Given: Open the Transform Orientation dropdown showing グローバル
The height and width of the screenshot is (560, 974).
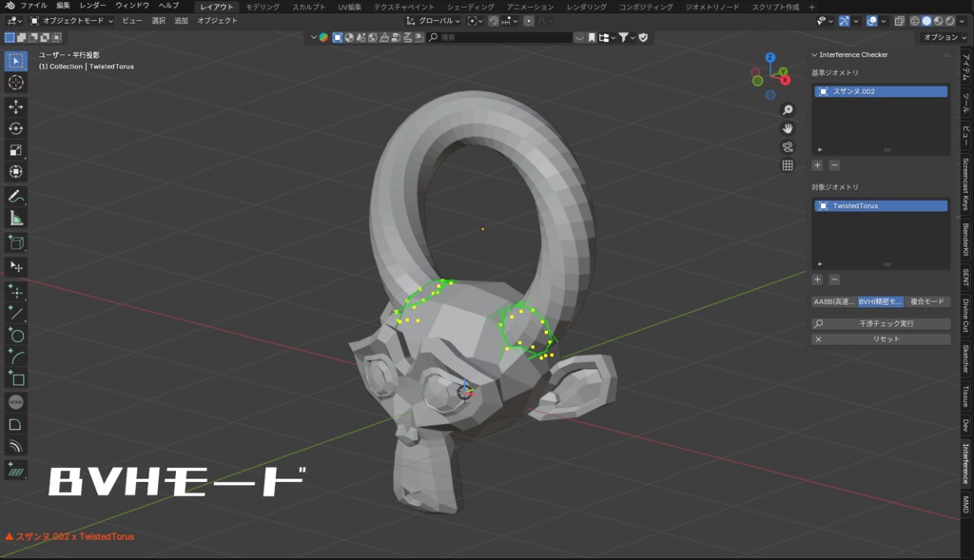Looking at the screenshot, I should pos(434,19).
